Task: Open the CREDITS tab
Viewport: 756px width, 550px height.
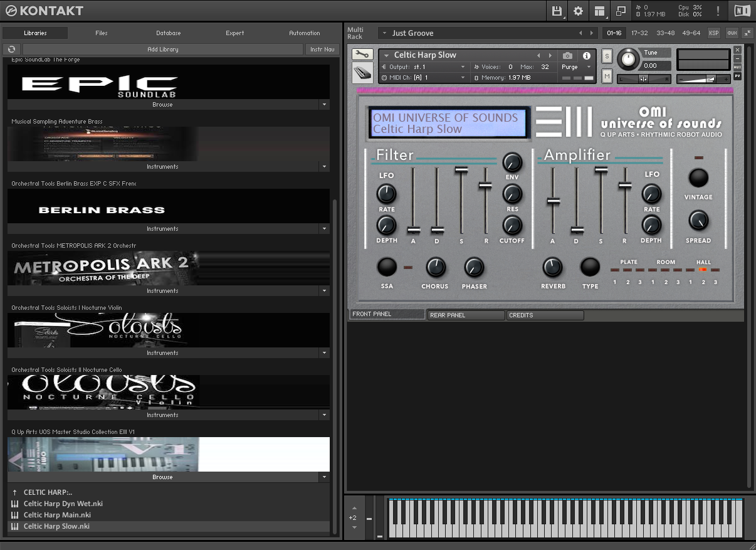Action: coord(545,315)
